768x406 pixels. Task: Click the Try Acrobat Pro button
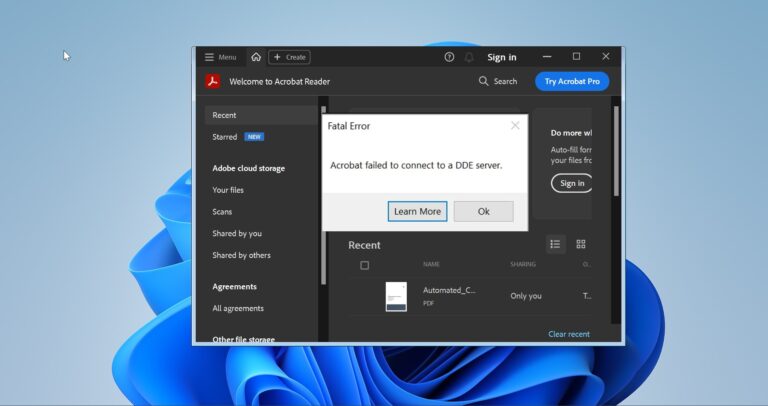tap(572, 81)
